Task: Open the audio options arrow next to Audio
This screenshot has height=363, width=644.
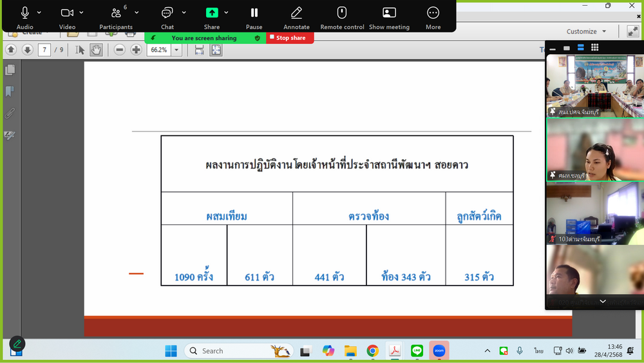Action: (x=39, y=13)
